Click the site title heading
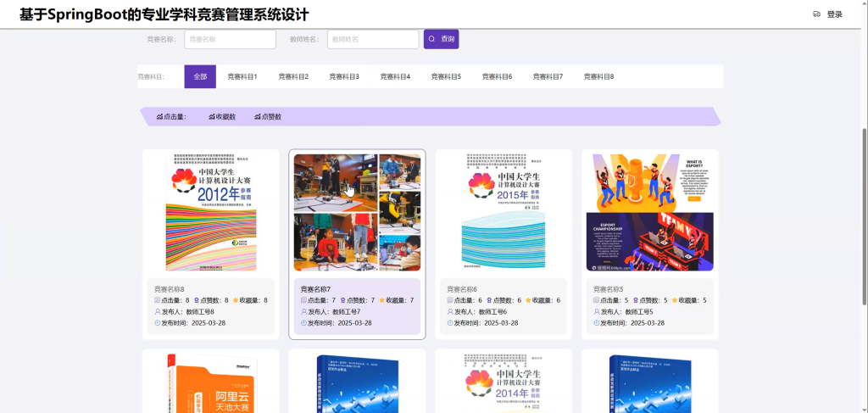 click(x=164, y=14)
